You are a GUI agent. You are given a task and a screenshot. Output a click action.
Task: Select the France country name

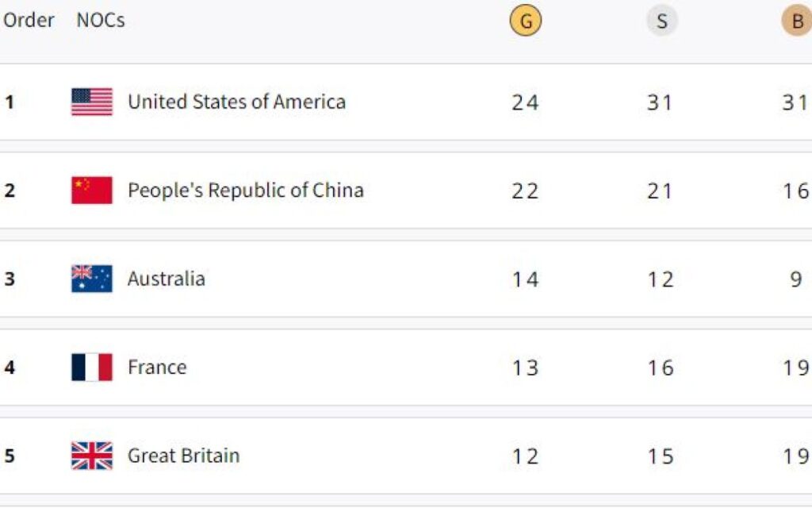point(157,368)
